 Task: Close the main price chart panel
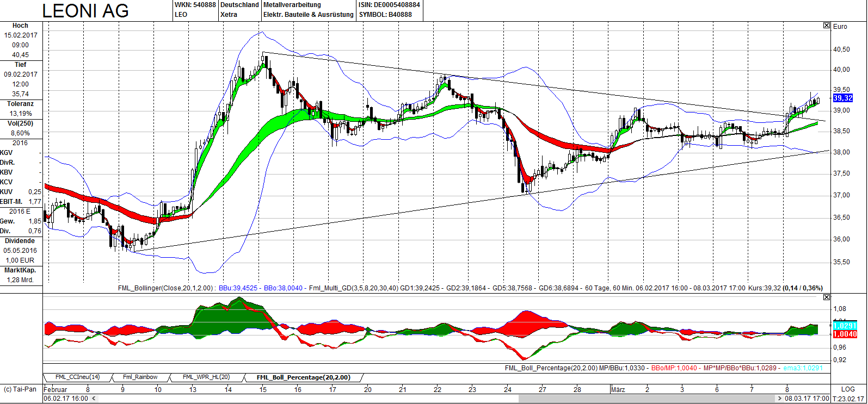click(827, 26)
